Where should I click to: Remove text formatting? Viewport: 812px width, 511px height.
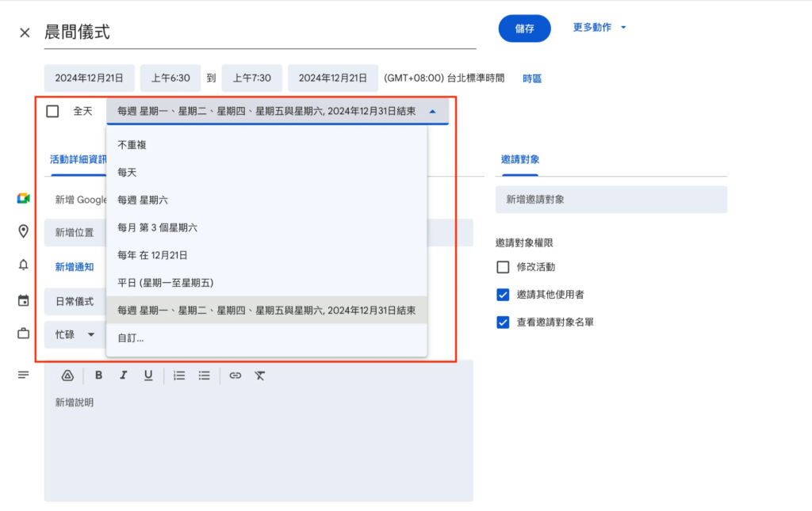pyautogui.click(x=259, y=376)
